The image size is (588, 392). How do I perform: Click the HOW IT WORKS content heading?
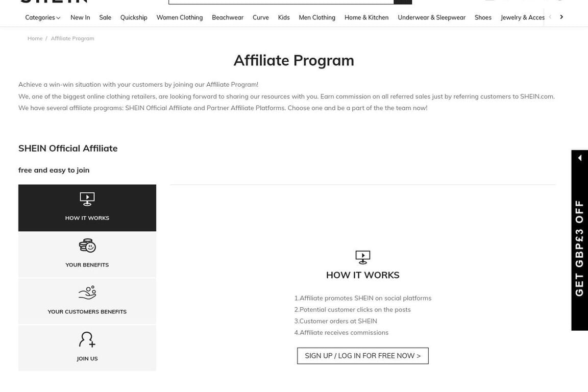362,275
